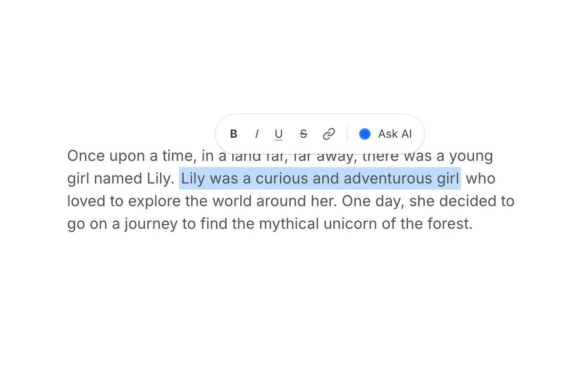Image resolution: width=588 pixels, height=384 pixels.
Task: Apply italic formatting to the selection
Action: pyautogui.click(x=257, y=134)
